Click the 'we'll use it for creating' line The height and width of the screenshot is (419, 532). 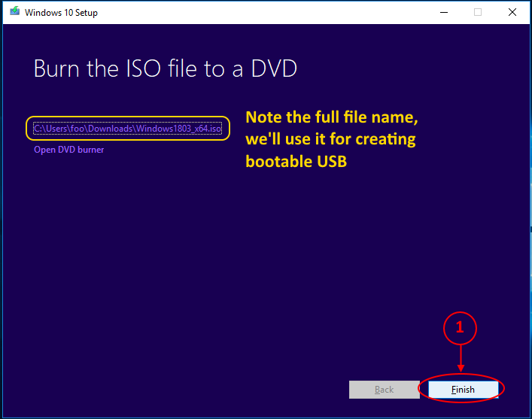click(x=330, y=139)
